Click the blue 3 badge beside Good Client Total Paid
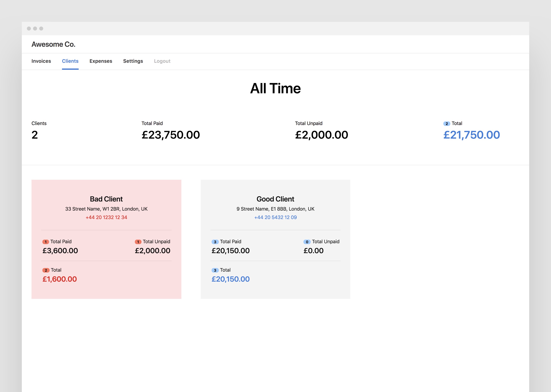551x392 pixels. (x=215, y=242)
